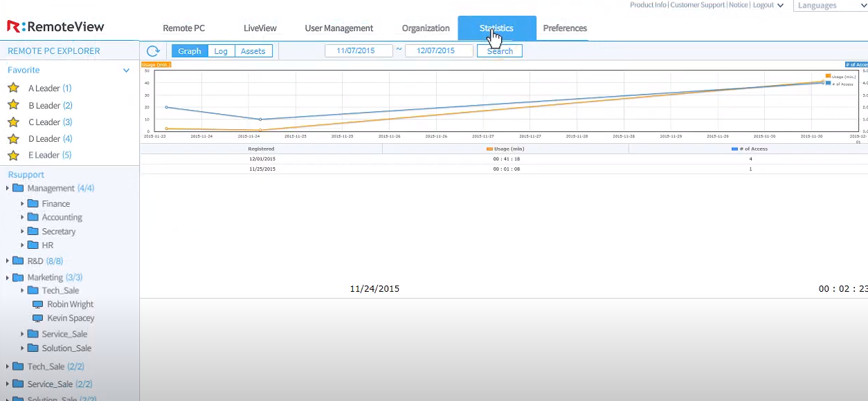The width and height of the screenshot is (868, 401).
Task: Expand the Finance folder arrow
Action: [x=22, y=203]
